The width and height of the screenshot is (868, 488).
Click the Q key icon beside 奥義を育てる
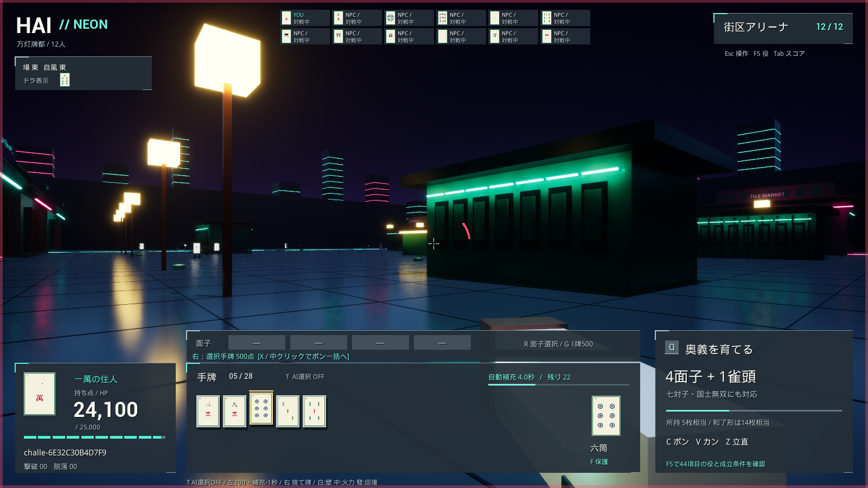(672, 348)
